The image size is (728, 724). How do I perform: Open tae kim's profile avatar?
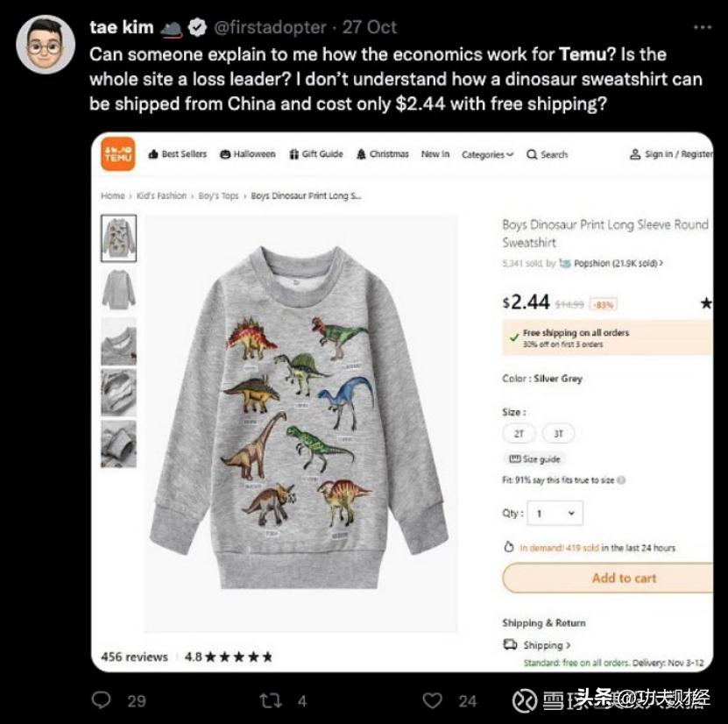coord(46,44)
